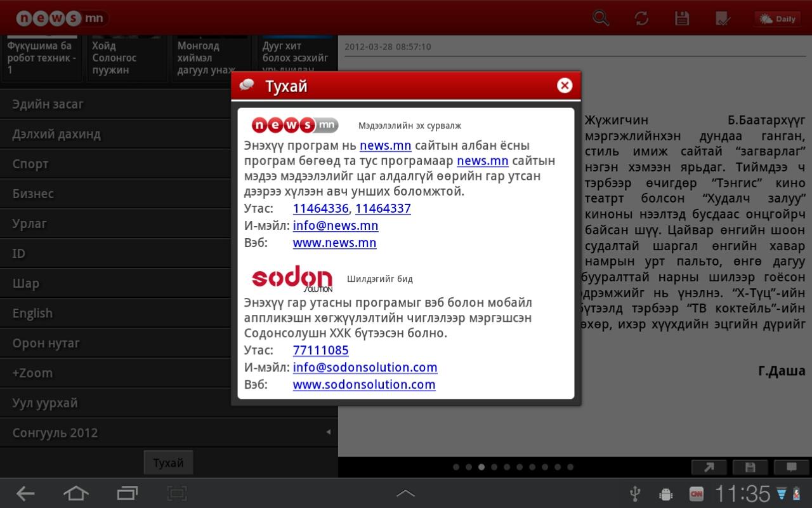Open the Daily weather button

click(x=777, y=18)
